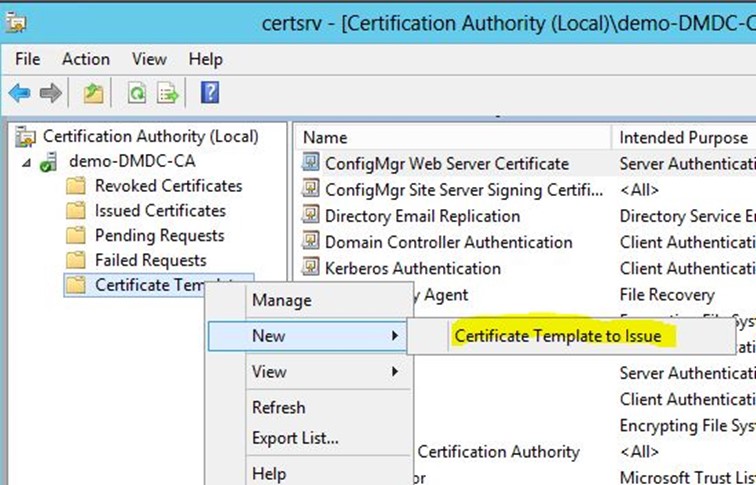Viewport: 756px width, 485px height.
Task: Click the Directory Service Email purpose cell
Action: [x=688, y=216]
